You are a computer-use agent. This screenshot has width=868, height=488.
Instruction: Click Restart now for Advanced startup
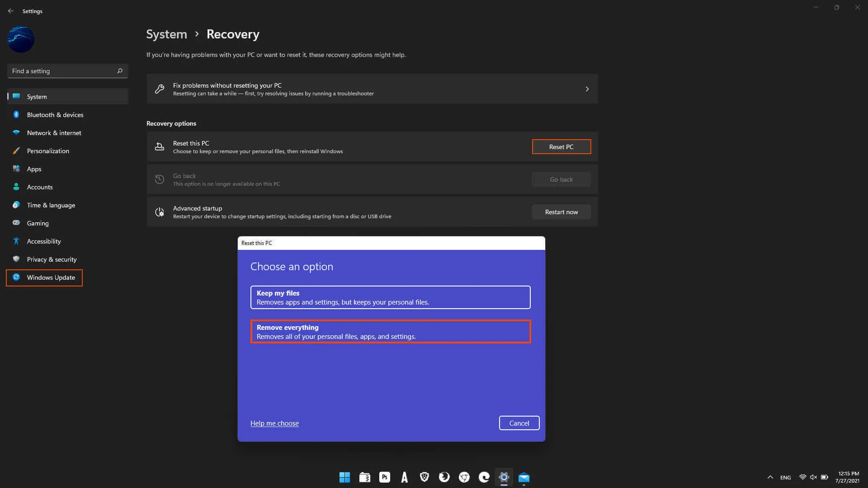click(x=561, y=211)
